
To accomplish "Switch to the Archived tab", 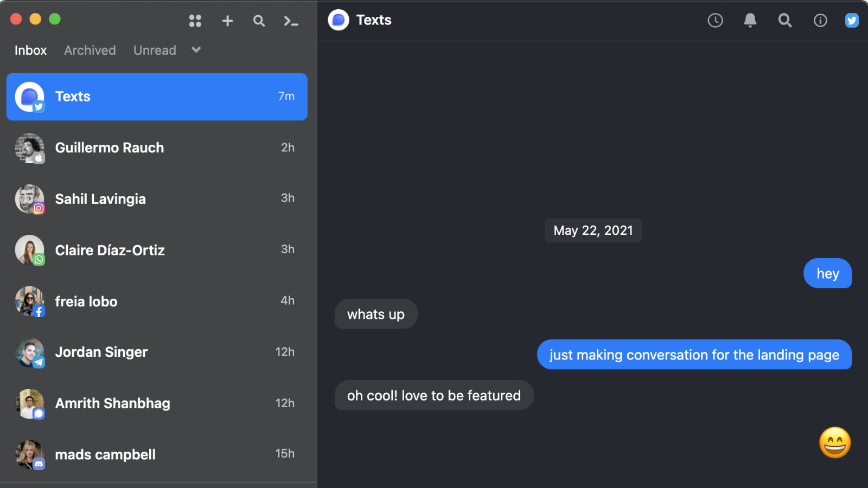I will pos(90,50).
